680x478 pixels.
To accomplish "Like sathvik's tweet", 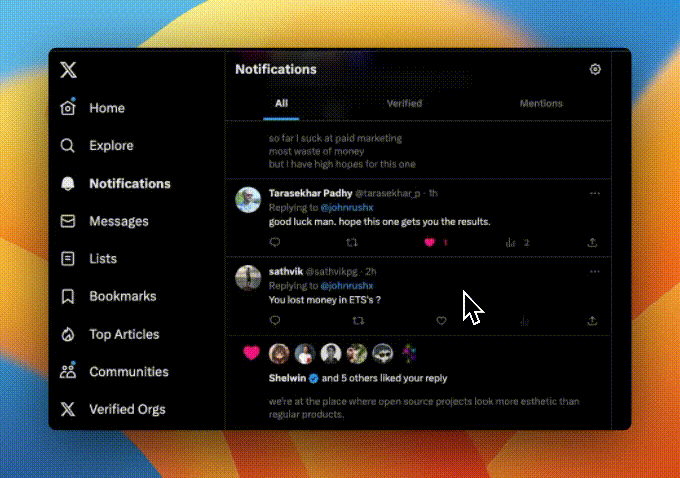I will click(x=441, y=321).
